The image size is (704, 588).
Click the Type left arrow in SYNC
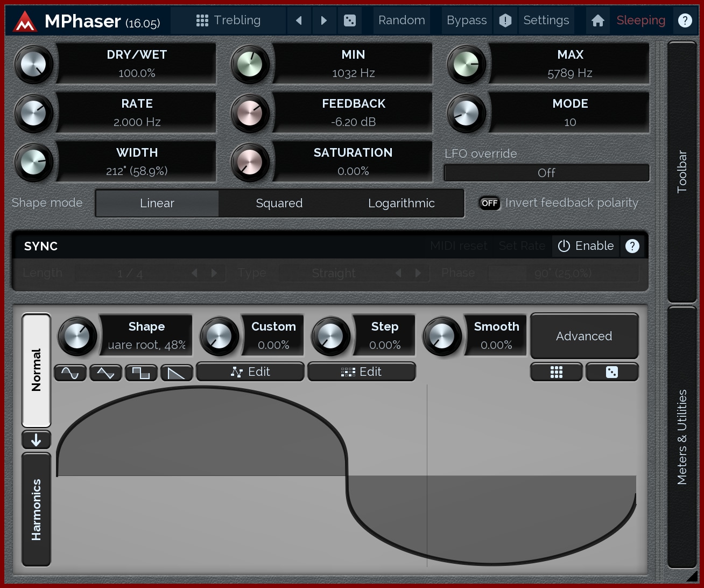[x=398, y=273]
